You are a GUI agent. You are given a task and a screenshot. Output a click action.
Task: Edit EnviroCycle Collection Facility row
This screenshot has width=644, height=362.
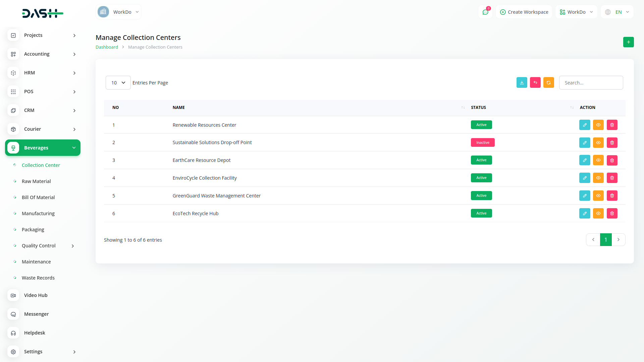(x=584, y=178)
